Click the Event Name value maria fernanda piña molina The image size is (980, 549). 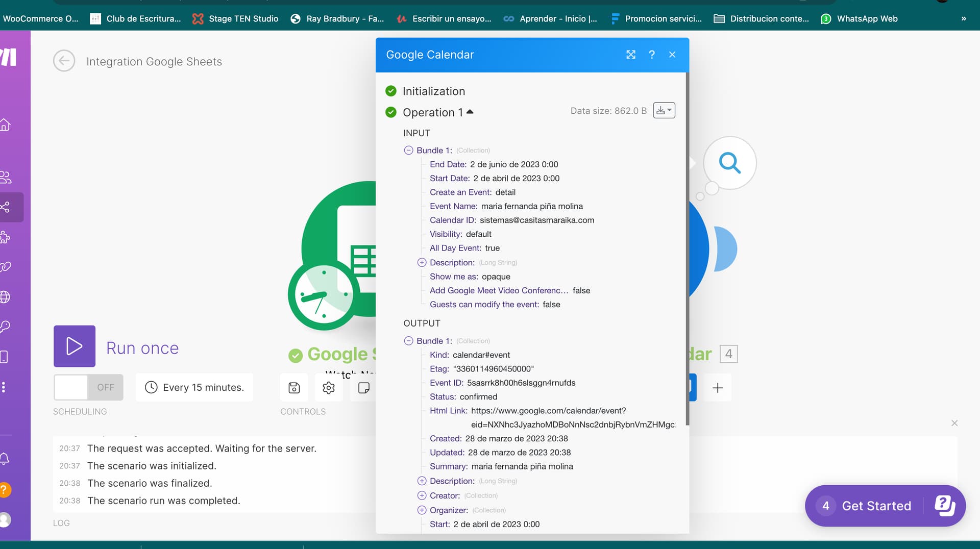(532, 206)
